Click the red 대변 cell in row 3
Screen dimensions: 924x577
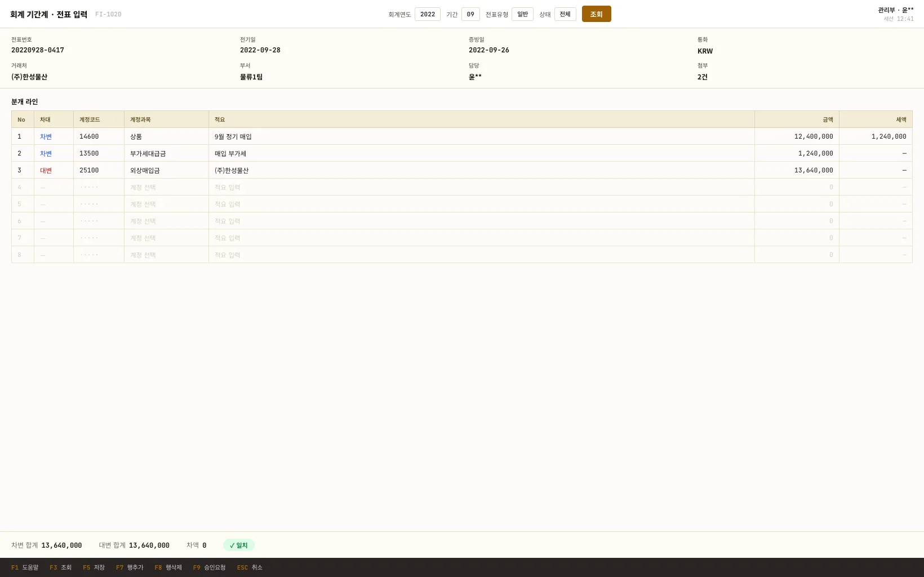(54, 170)
